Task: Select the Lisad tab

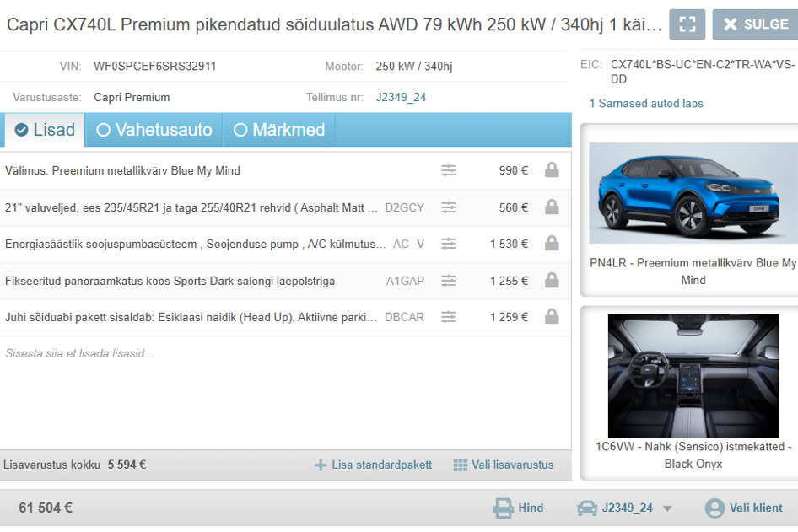Action: coord(44,130)
